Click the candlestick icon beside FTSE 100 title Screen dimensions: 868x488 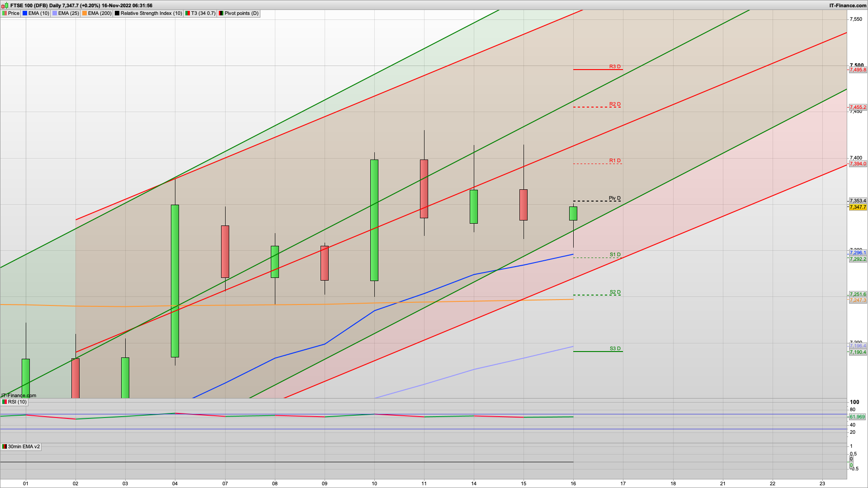tap(5, 5)
